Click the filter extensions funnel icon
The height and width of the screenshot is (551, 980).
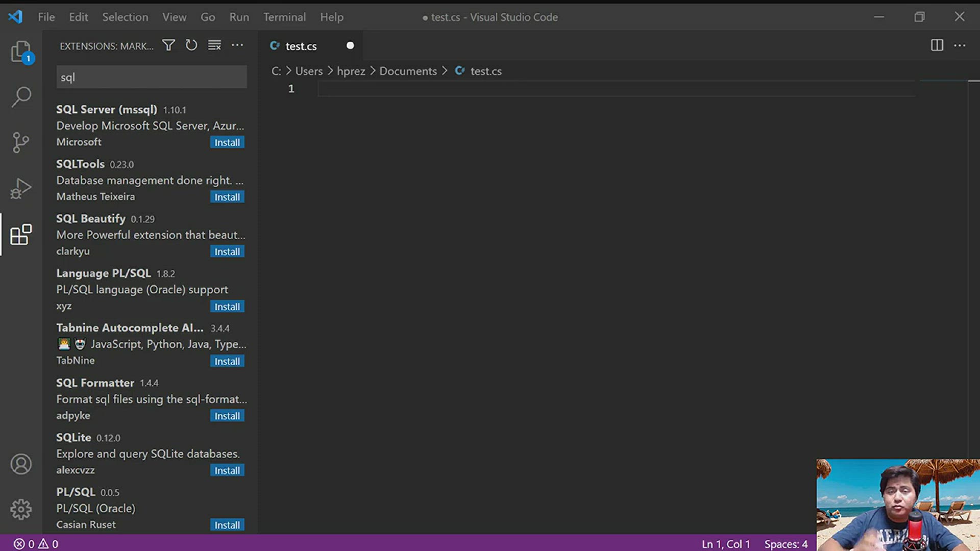pos(168,45)
